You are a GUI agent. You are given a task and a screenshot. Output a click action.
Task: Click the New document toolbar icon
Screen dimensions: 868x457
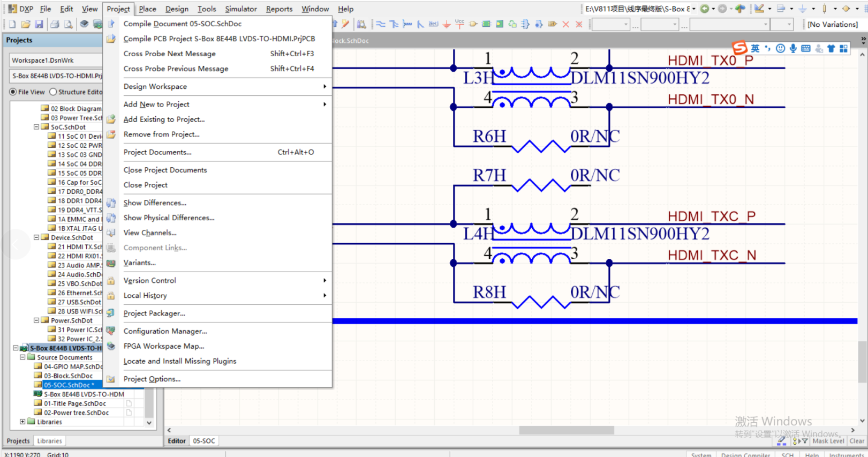pyautogui.click(x=12, y=24)
